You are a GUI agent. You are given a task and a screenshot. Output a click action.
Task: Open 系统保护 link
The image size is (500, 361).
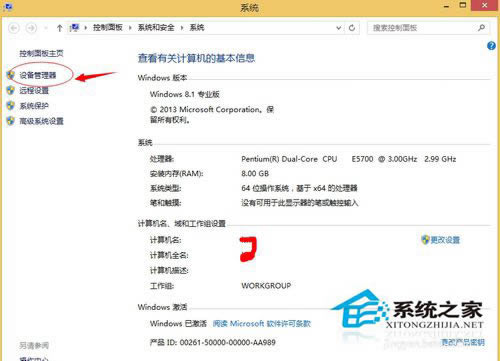coord(34,106)
